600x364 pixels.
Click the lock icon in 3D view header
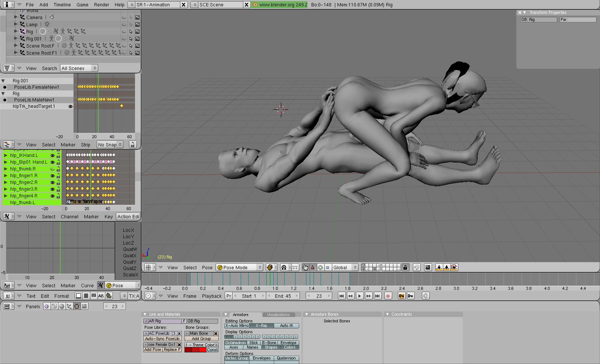coord(405,267)
